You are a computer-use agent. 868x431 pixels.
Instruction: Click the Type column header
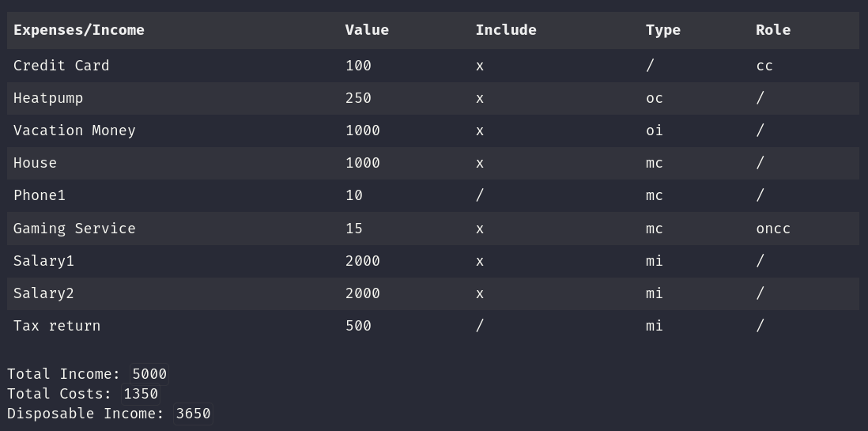(662, 30)
